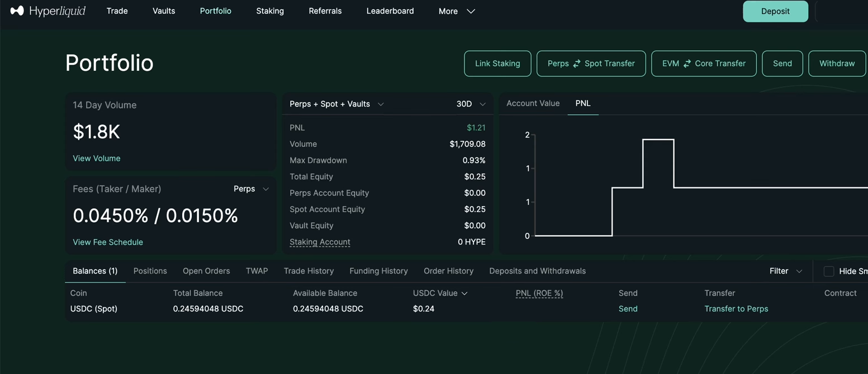Screen dimensions: 868x374
Task: Open the Trade History tab
Action: pyautogui.click(x=309, y=271)
